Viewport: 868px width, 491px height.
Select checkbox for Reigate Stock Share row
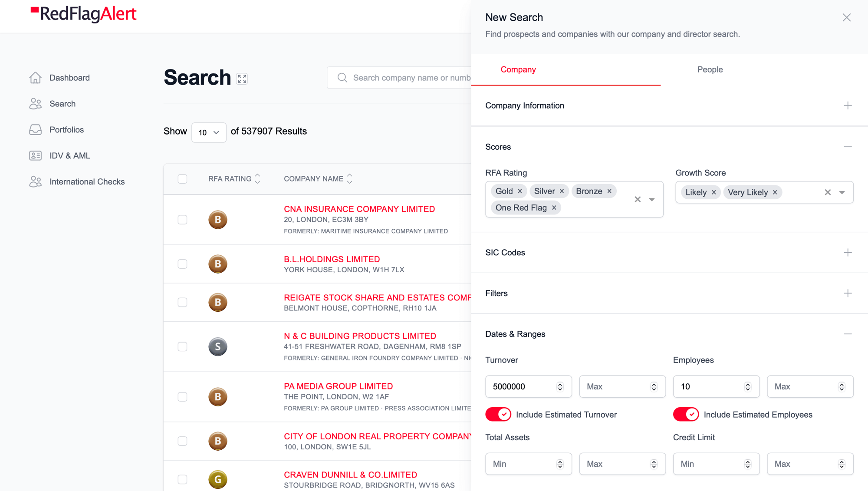click(182, 302)
